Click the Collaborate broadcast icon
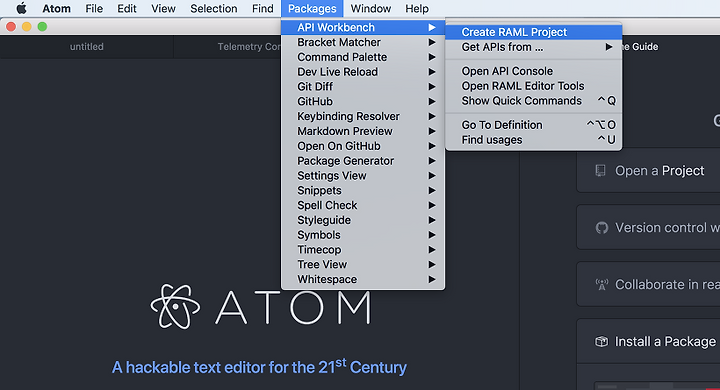This screenshot has width=720, height=390. pos(602,285)
